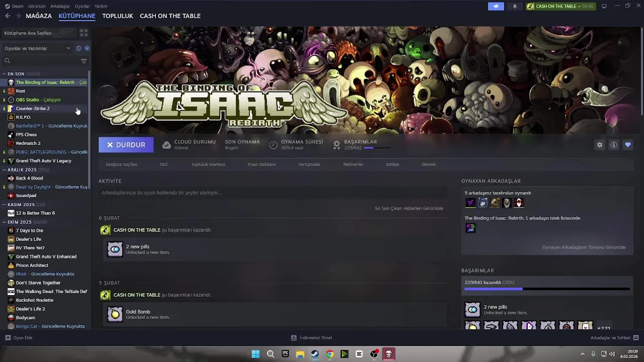The width and height of the screenshot is (644, 362).
Task: Open the Add Game plus icon
Action: [8, 338]
